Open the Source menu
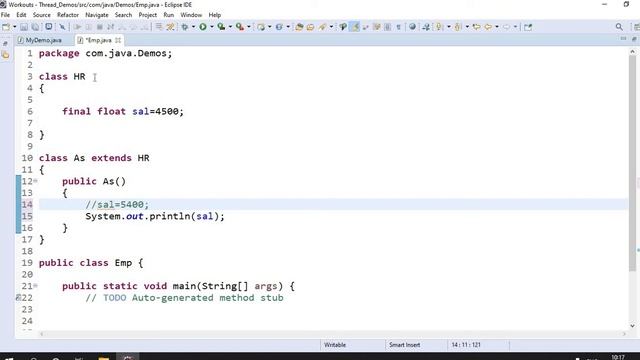The width and height of the screenshot is (640, 360). [42, 15]
